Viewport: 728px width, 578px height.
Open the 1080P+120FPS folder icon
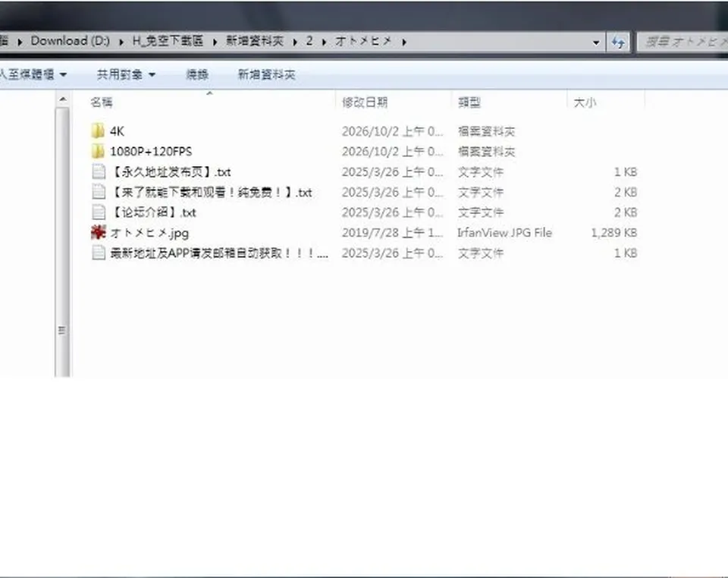98,152
